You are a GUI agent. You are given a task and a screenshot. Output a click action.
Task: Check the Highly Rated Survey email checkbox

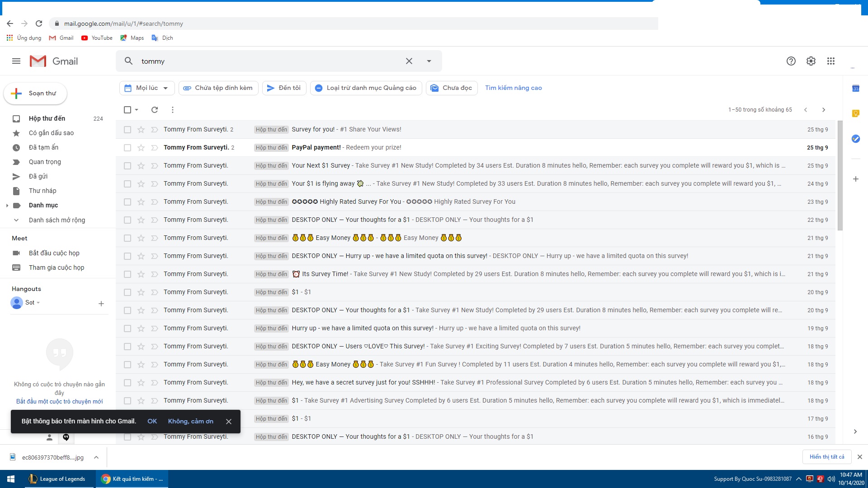pyautogui.click(x=127, y=202)
